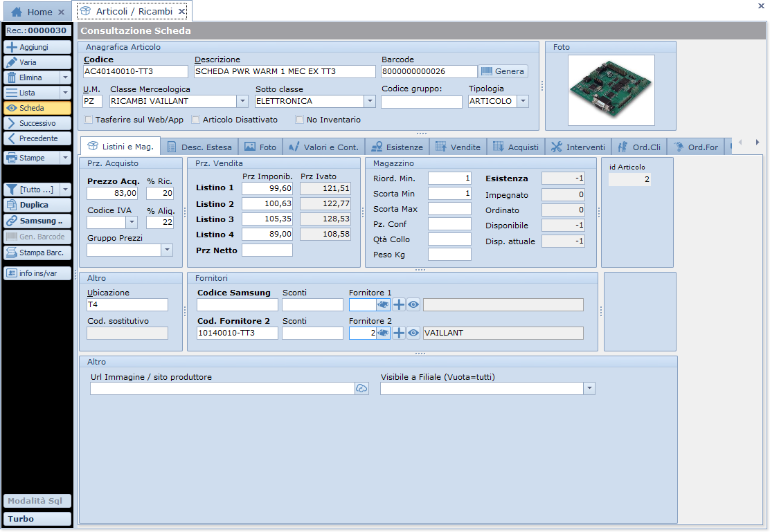Click the Tutto filter funnel button
Viewport: 770px width, 532px height.
click(31, 190)
